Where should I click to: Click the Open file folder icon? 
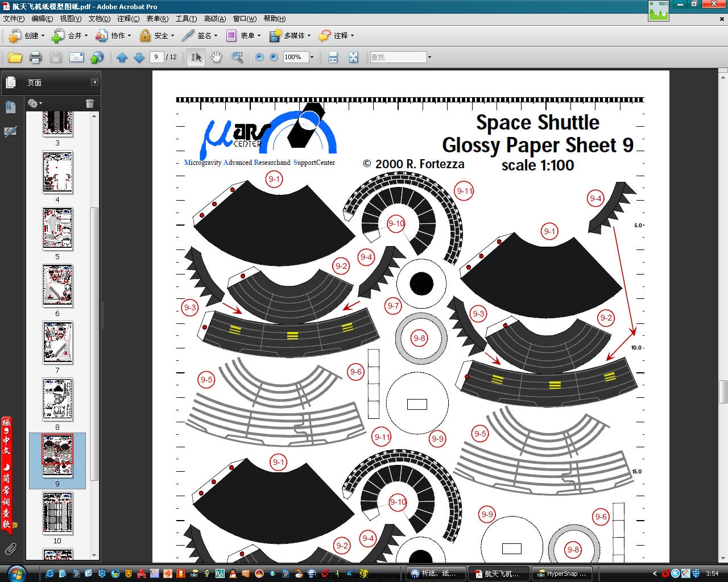tap(15, 57)
